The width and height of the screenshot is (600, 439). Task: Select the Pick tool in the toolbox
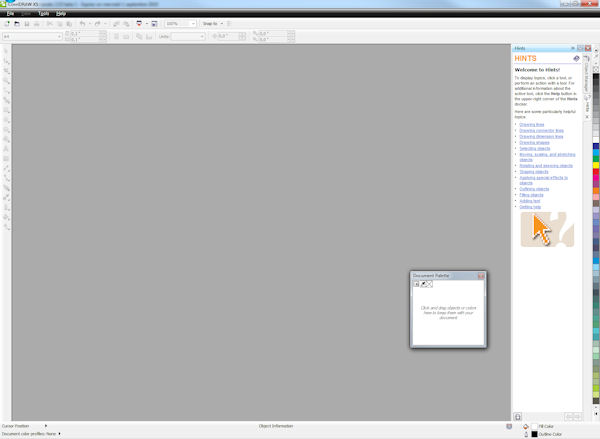(6, 48)
